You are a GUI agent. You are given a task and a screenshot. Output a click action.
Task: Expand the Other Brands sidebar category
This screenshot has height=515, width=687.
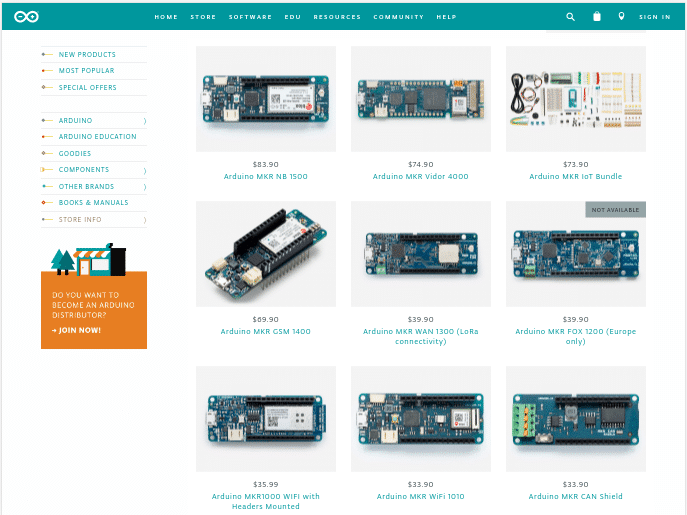click(x=144, y=187)
